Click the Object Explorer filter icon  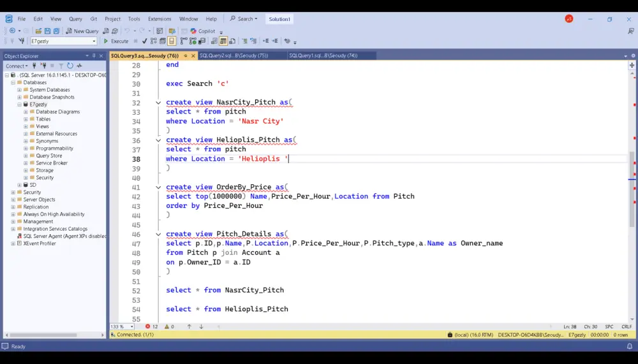coord(61,66)
